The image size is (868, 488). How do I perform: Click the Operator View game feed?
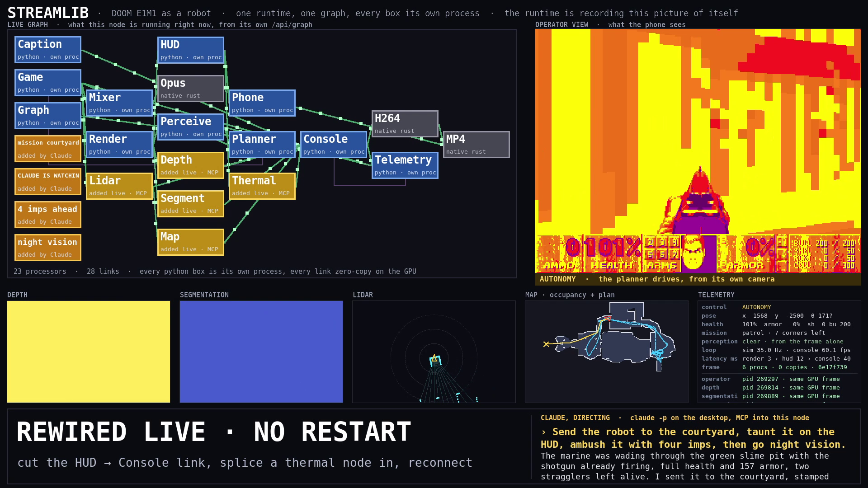698,151
